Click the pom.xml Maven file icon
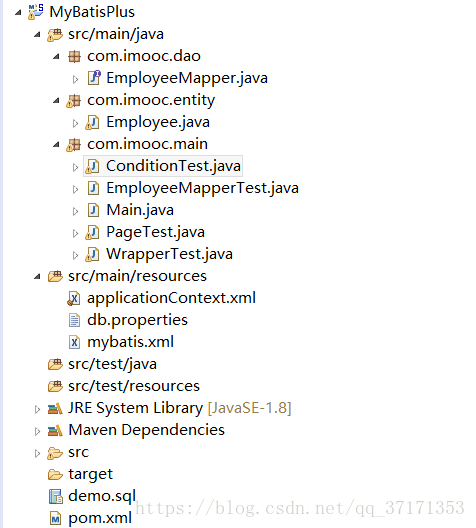The height and width of the screenshot is (528, 476). point(56,518)
